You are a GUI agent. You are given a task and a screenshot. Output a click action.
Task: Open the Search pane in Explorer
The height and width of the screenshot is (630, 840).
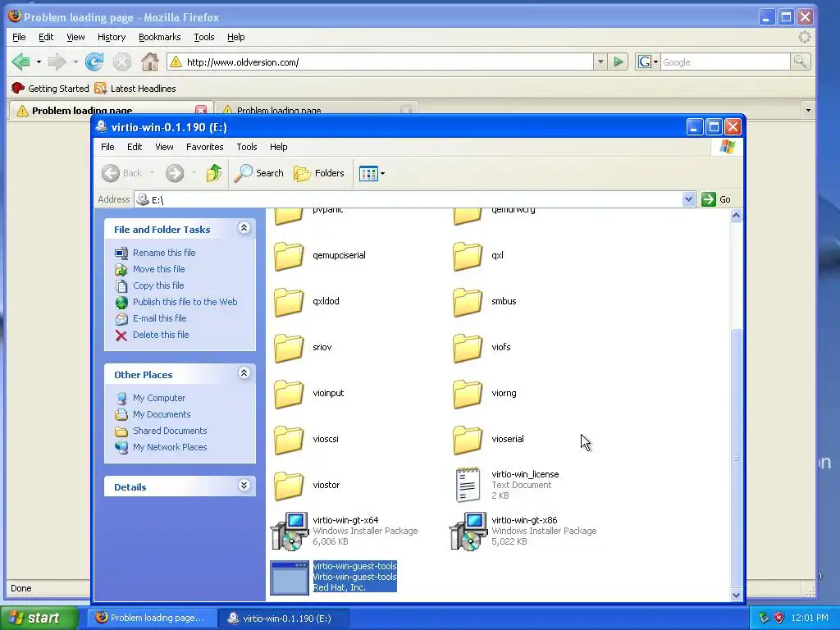[x=258, y=173]
